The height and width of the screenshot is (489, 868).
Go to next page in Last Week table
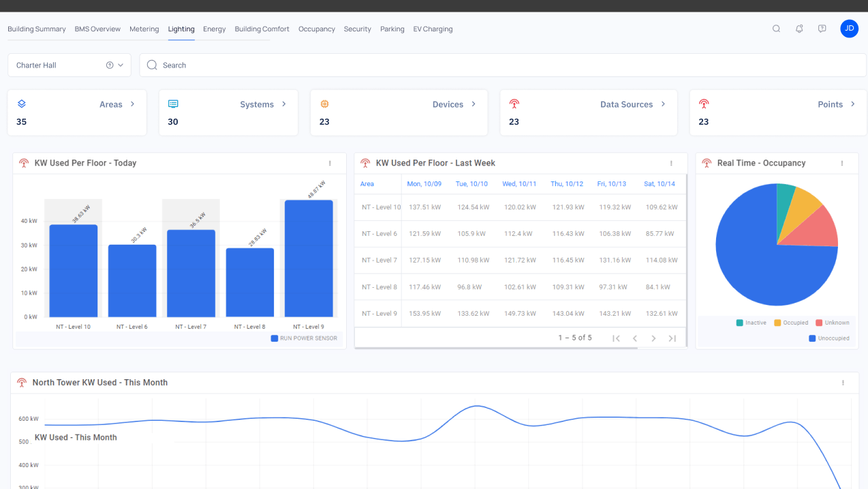pos(653,338)
